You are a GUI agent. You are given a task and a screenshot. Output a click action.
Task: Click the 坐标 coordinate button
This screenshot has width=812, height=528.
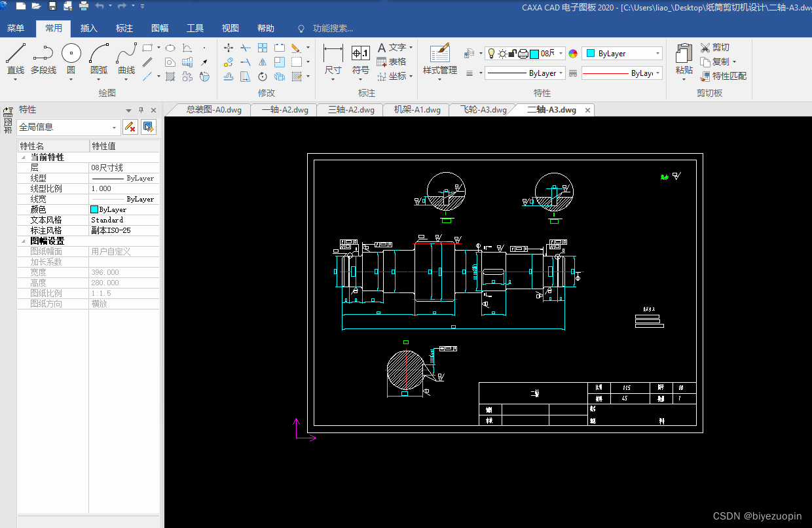392,77
